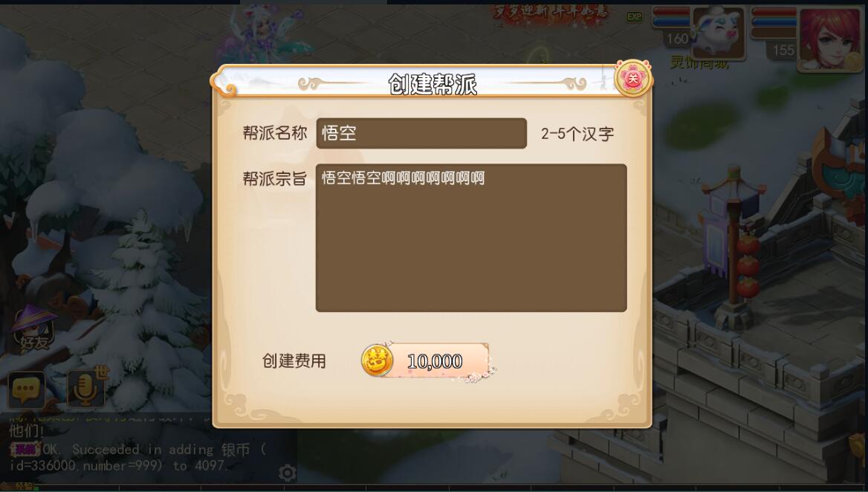
Task: Tap the player's blue mana bar
Action: (774, 22)
